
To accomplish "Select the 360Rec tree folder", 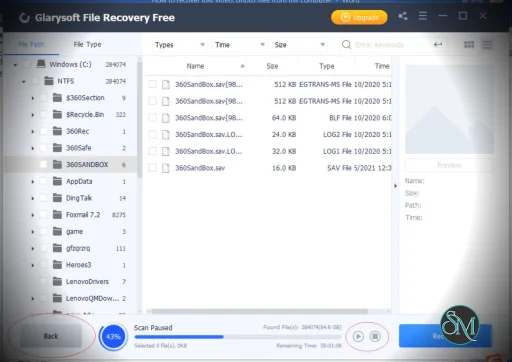I will [x=77, y=131].
